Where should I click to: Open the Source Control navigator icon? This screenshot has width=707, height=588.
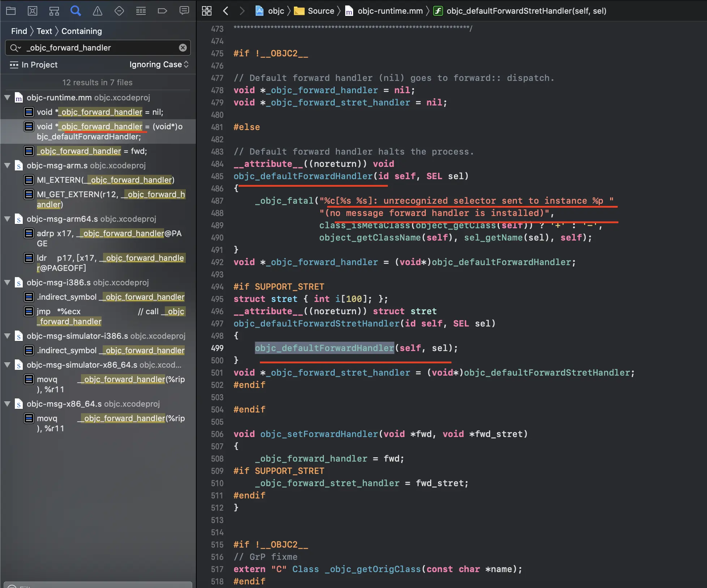33,11
